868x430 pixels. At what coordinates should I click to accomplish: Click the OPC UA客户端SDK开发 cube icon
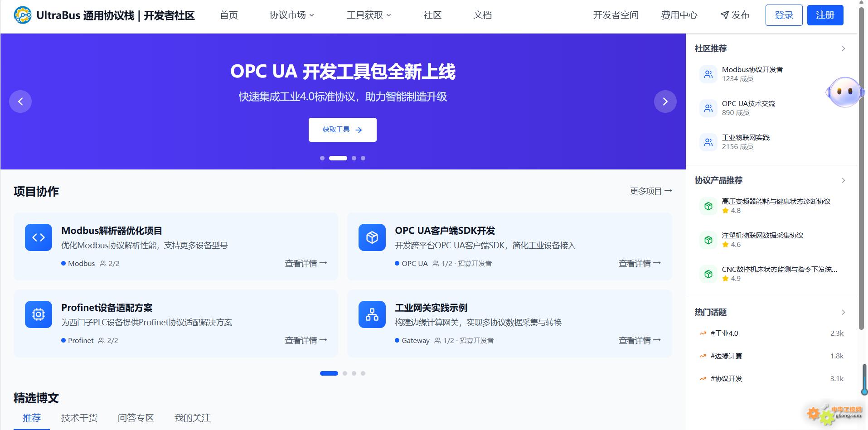tap(372, 237)
